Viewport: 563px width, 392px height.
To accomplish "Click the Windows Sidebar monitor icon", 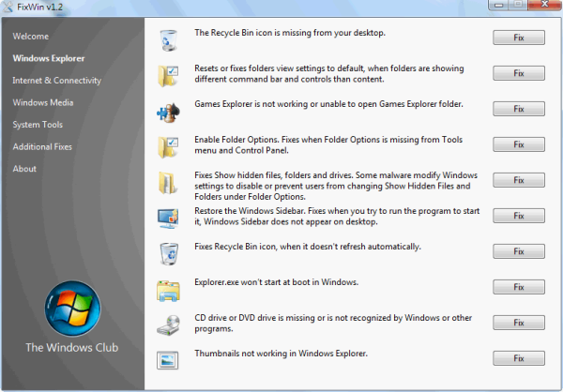I will coord(168,218).
